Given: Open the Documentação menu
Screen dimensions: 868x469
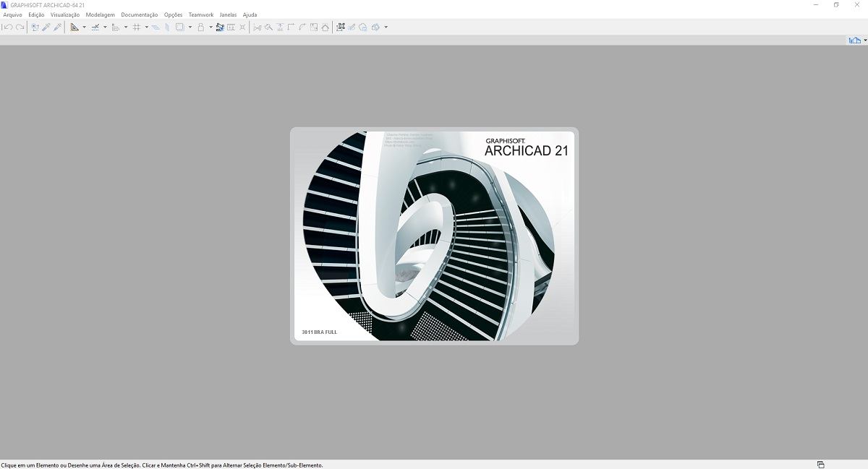Looking at the screenshot, I should click(140, 14).
